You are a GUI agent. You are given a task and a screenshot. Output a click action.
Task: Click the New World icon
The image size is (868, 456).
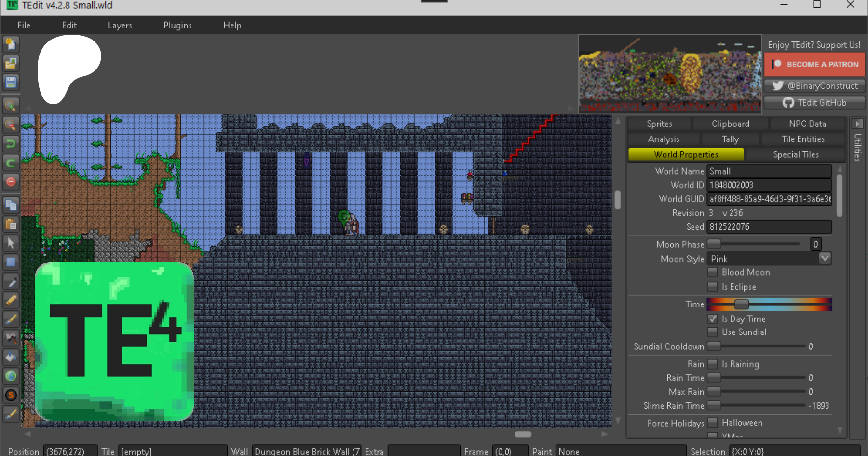click(x=11, y=44)
